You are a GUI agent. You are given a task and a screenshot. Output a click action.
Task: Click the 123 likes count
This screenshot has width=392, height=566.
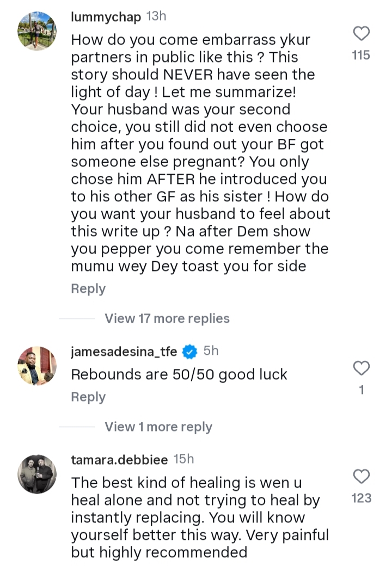point(361,498)
